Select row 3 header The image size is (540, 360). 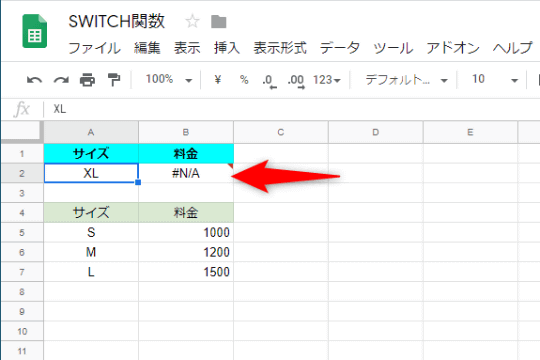coord(22,193)
